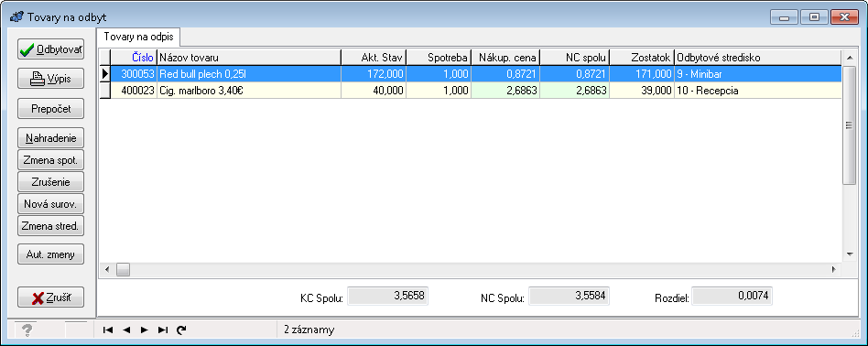Click the vertical scrollbar thumb
The height and width of the screenshot is (346, 868).
coord(849,125)
